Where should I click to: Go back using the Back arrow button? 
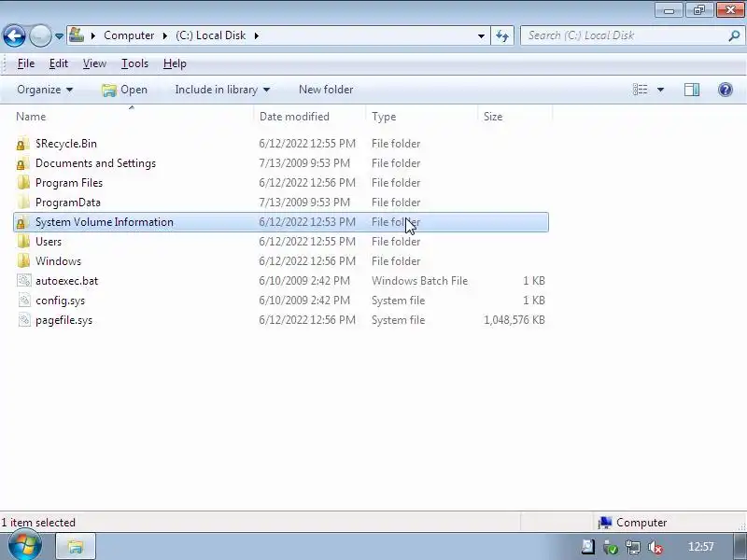pyautogui.click(x=14, y=35)
